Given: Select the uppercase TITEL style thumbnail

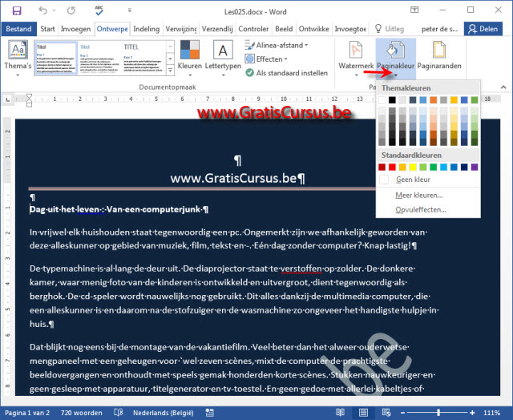Looking at the screenshot, I should click(143, 59).
